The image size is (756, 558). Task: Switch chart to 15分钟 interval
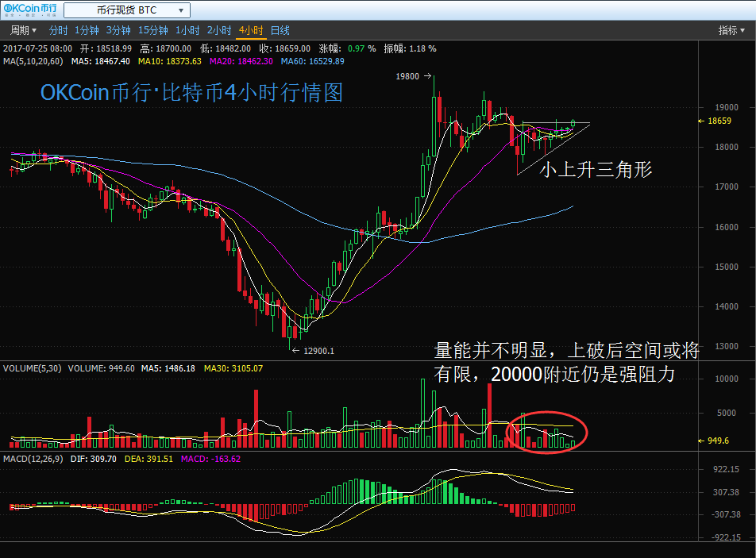[152, 31]
